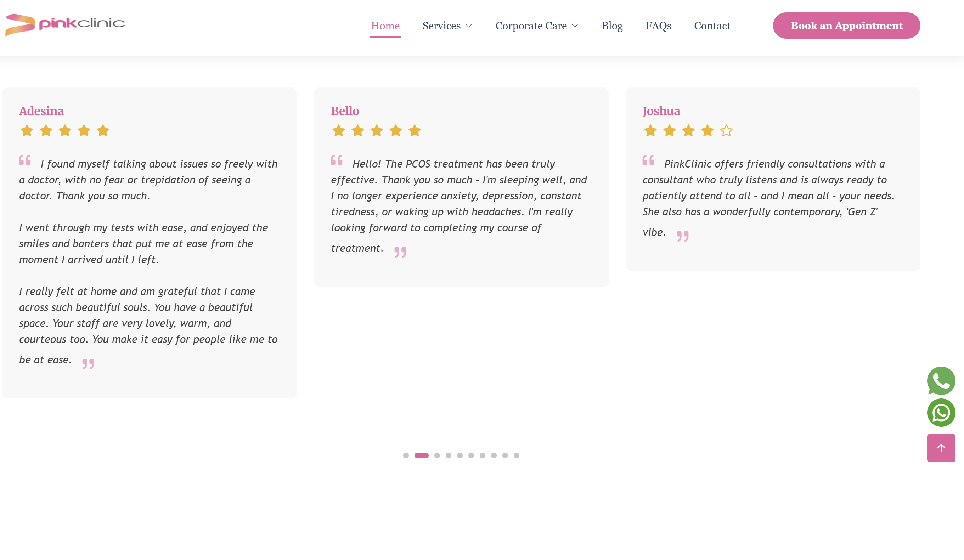Select the last testimonial carousel dot

pyautogui.click(x=516, y=455)
